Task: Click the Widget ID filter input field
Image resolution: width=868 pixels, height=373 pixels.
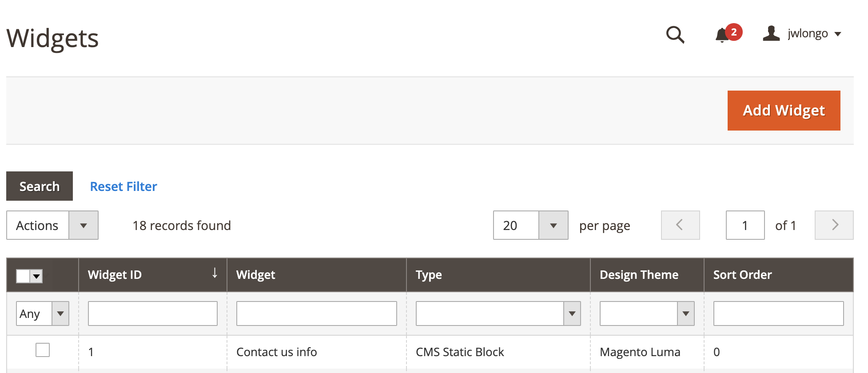Action: tap(152, 313)
